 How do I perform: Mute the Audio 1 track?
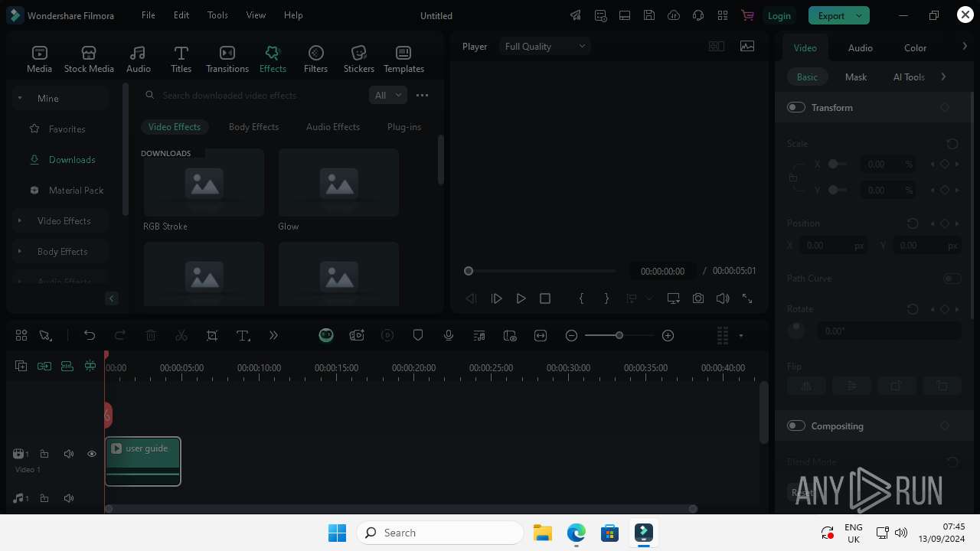(x=69, y=498)
